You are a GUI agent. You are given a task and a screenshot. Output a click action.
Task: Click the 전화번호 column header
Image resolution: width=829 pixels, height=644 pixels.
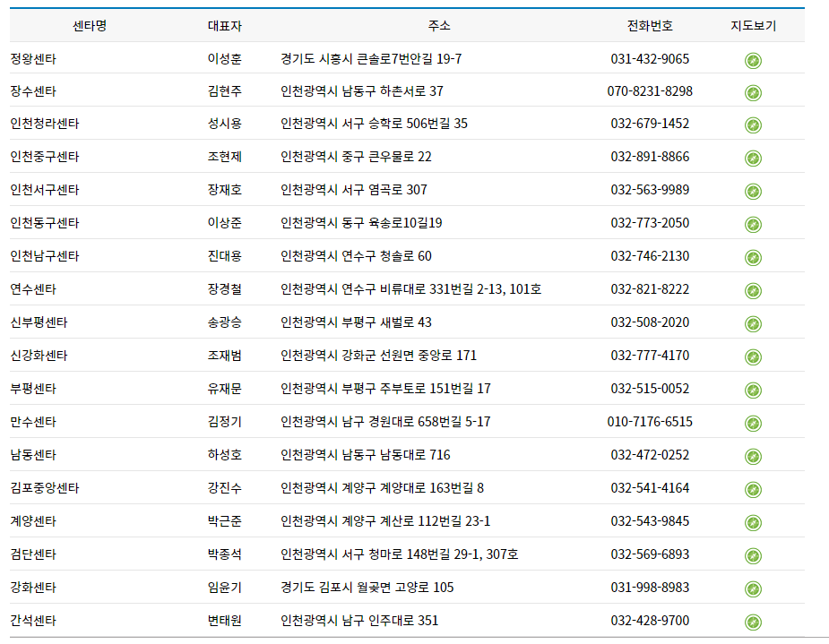[650, 25]
